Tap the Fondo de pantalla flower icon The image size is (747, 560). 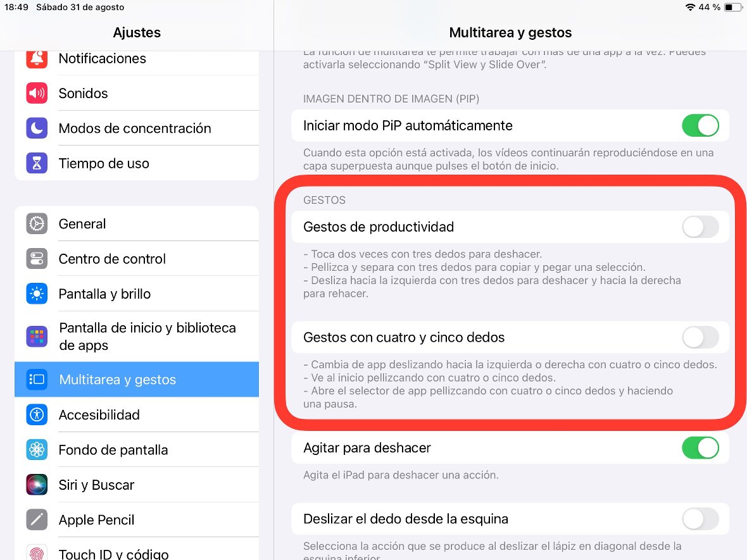[37, 450]
